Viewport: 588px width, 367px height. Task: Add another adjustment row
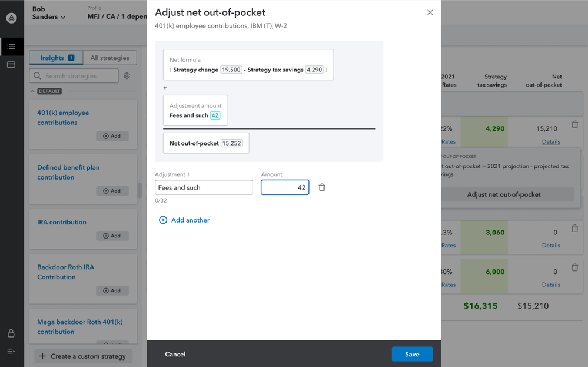[x=184, y=220]
